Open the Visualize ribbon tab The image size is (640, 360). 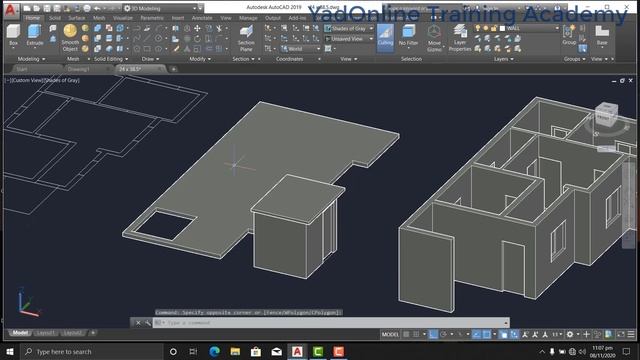pos(122,18)
